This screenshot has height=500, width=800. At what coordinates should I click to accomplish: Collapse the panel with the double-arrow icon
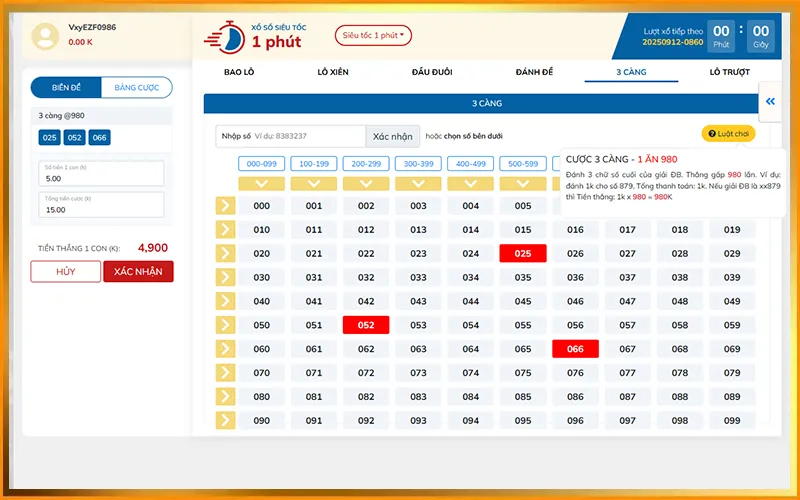770,102
